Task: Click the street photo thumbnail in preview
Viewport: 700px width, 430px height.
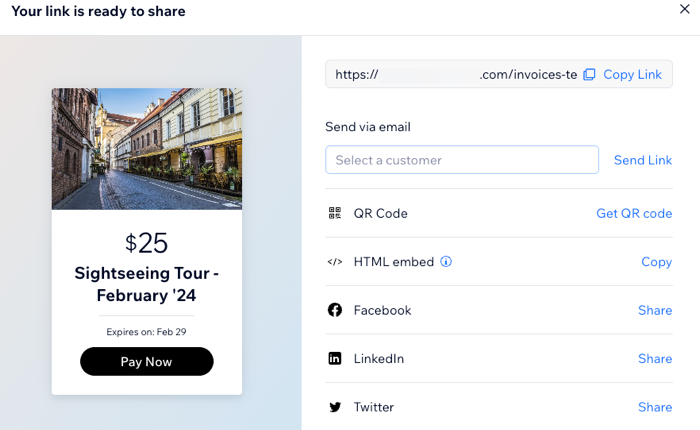Action: tap(147, 149)
